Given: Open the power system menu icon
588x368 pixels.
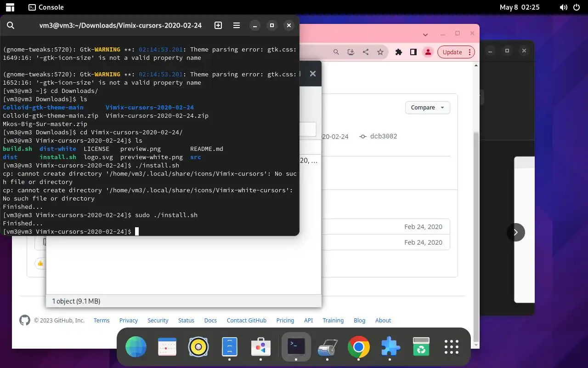Looking at the screenshot, I should (577, 7).
